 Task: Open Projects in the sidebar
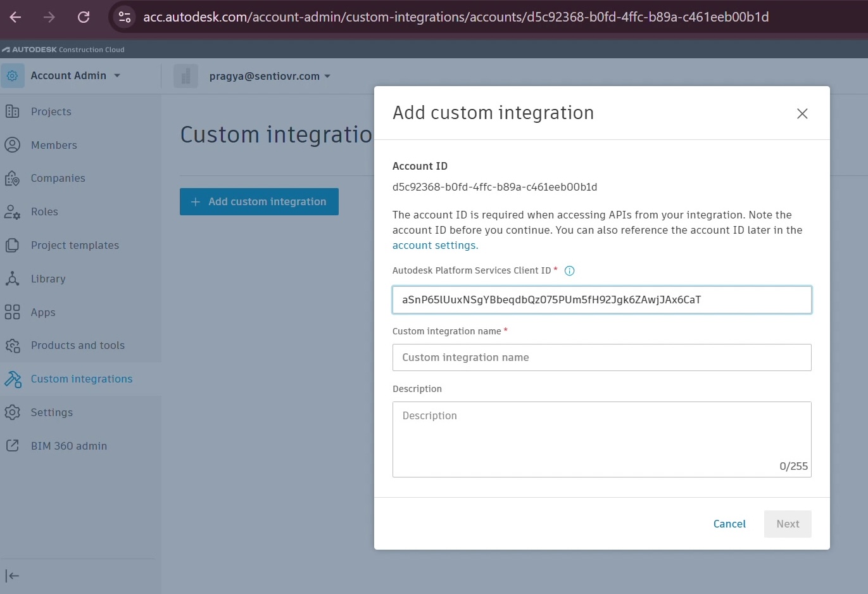51,111
